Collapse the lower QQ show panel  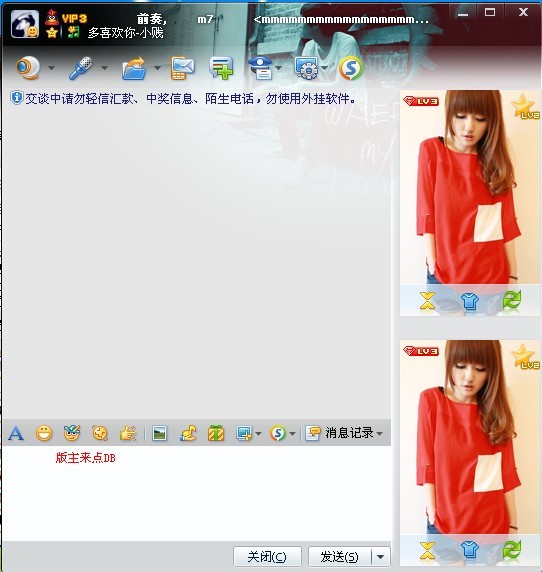click(x=427, y=551)
